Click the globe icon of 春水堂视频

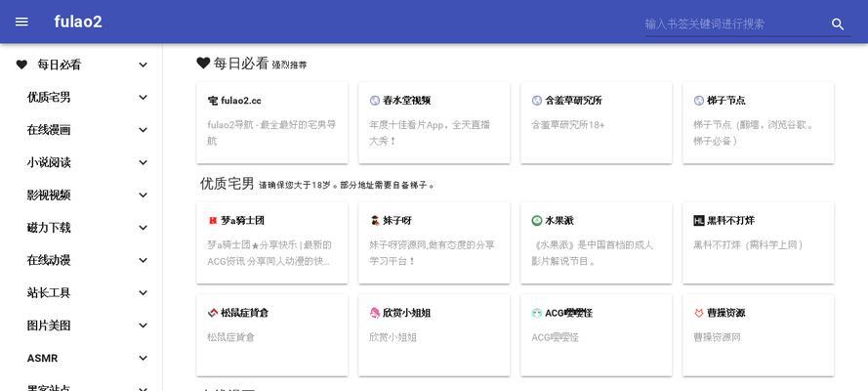point(375,101)
